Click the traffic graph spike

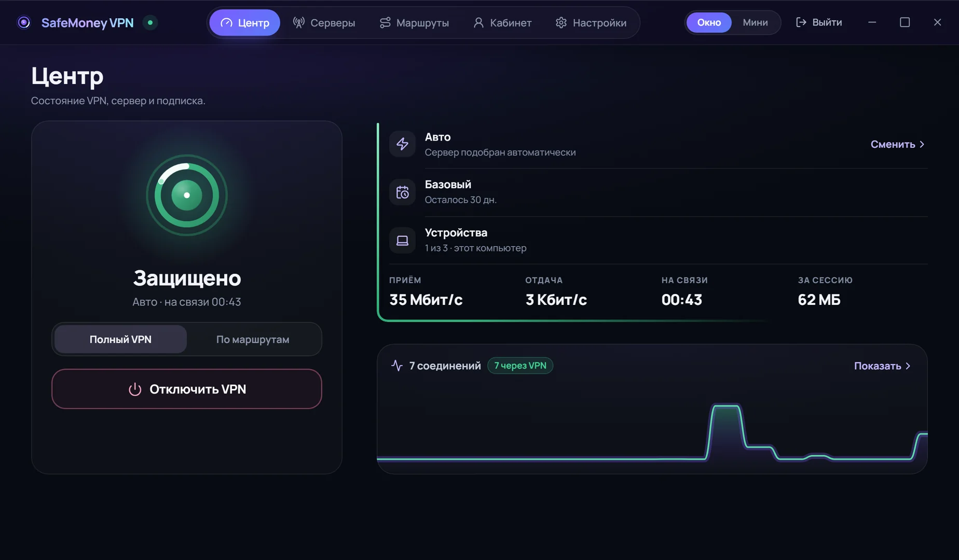coord(726,431)
